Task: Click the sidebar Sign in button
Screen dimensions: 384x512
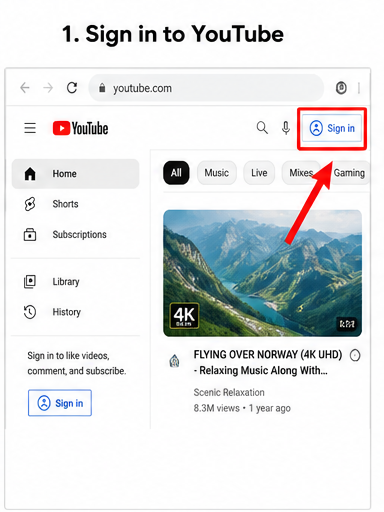Action: 60,403
